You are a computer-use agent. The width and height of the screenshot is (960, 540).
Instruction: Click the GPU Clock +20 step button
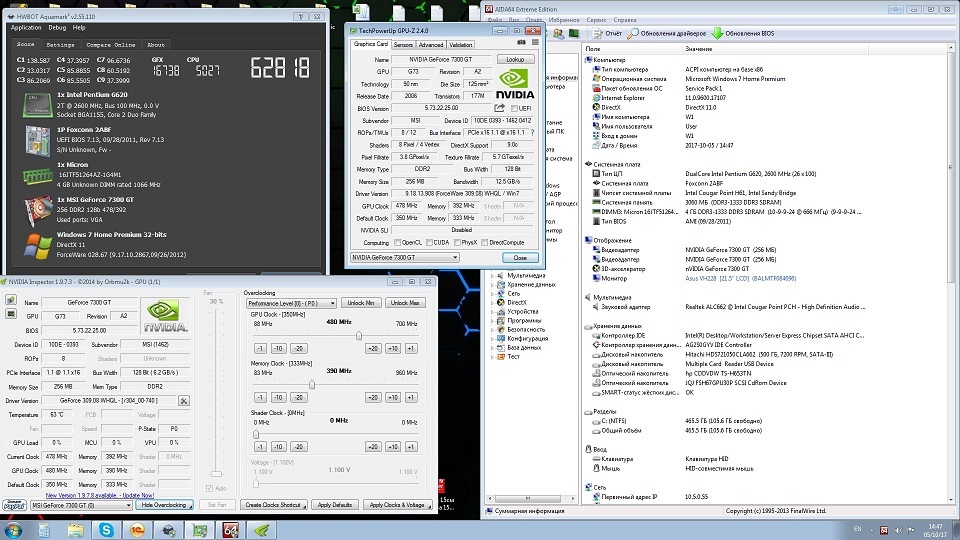[373, 348]
